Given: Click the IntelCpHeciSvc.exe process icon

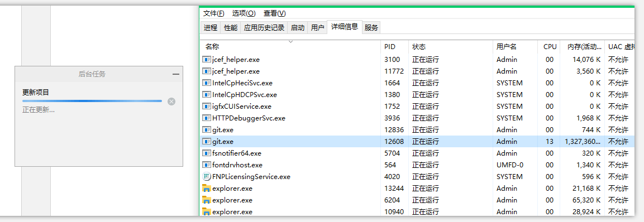Looking at the screenshot, I should coord(207,83).
